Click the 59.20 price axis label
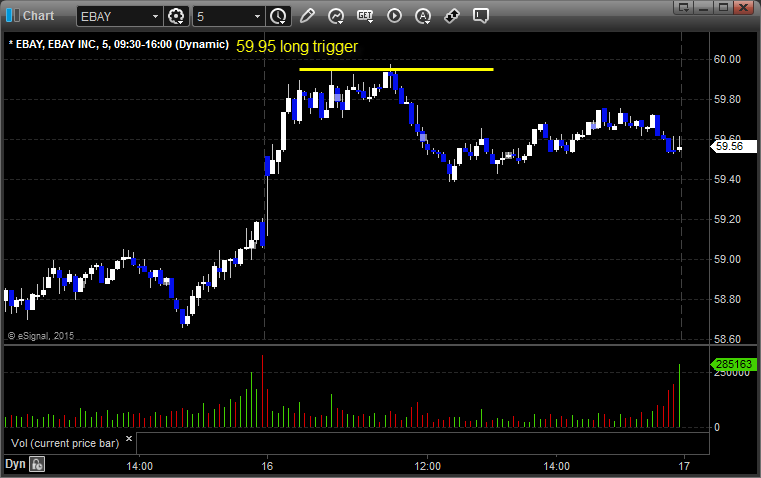 (727, 219)
